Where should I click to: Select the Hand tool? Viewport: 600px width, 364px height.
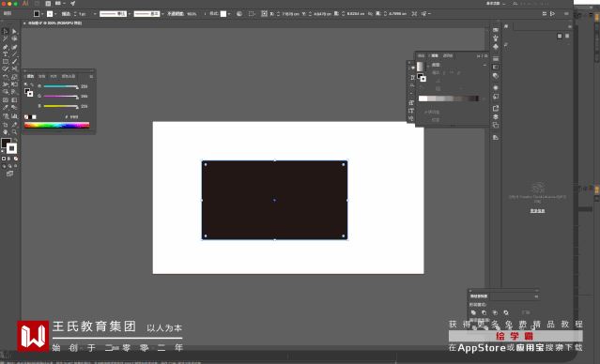click(6, 132)
